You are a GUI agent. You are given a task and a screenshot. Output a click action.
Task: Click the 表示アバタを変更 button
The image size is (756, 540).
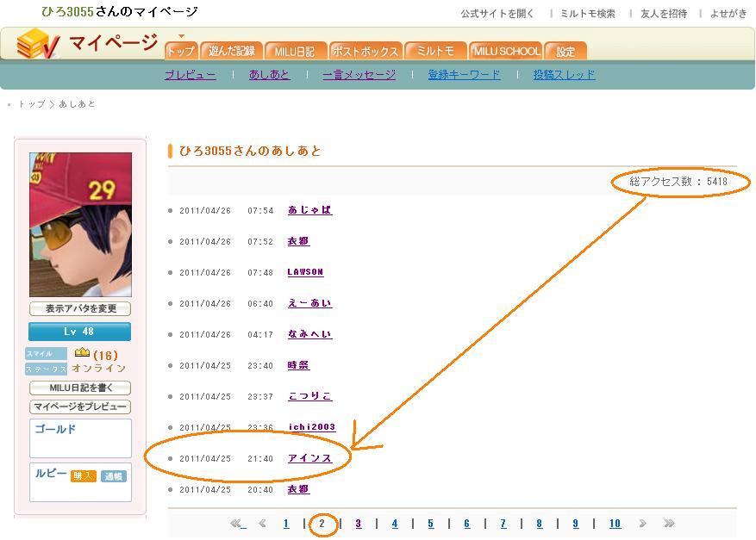pos(80,308)
